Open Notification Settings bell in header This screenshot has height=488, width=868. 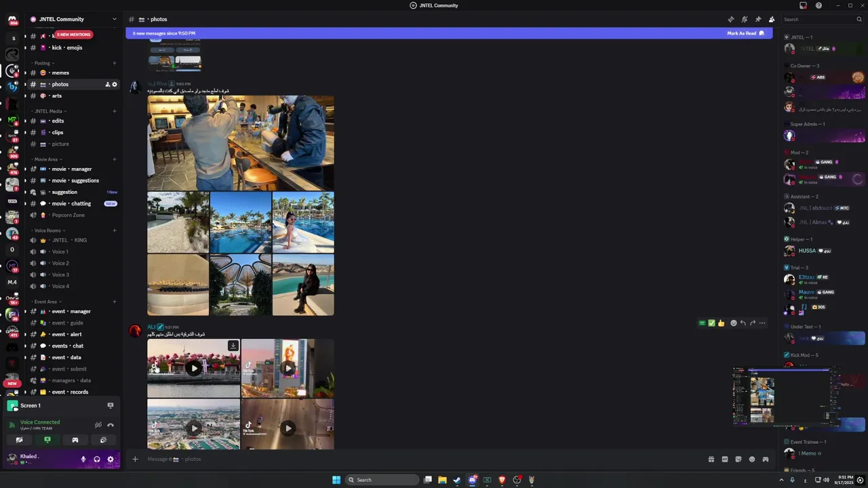tap(744, 19)
